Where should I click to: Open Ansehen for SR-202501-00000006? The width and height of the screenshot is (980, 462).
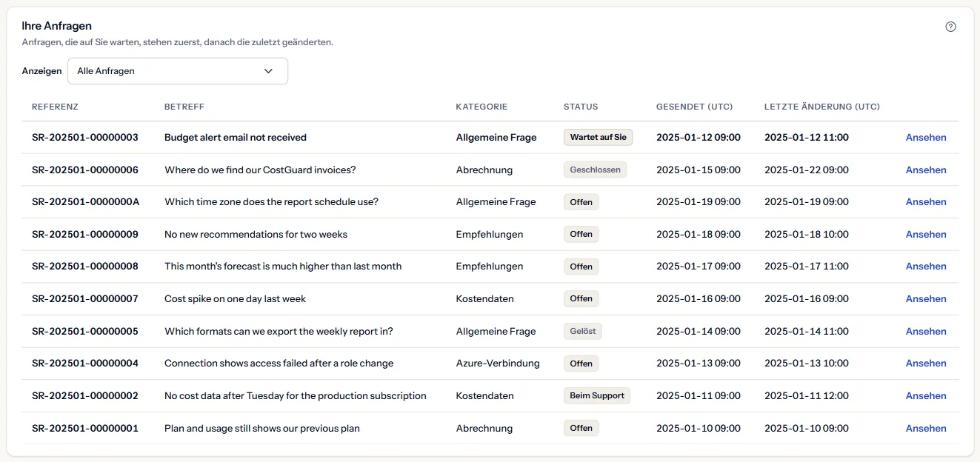[926, 170]
